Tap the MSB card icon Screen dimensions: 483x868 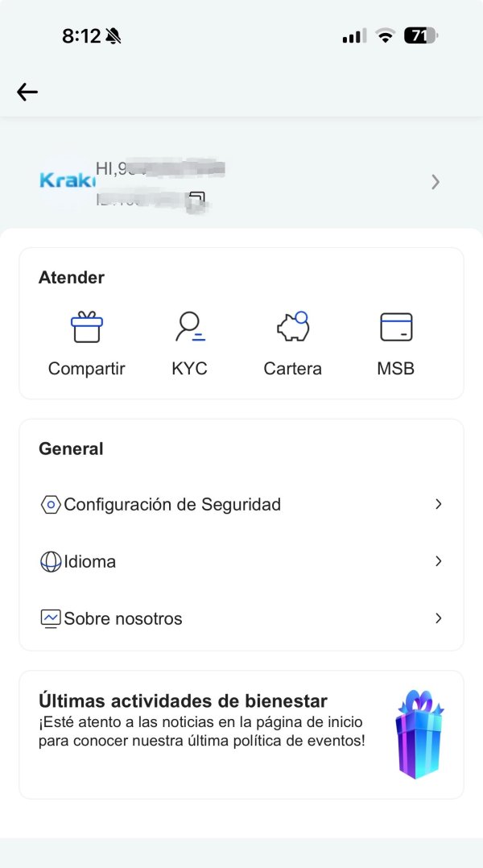[x=395, y=327]
